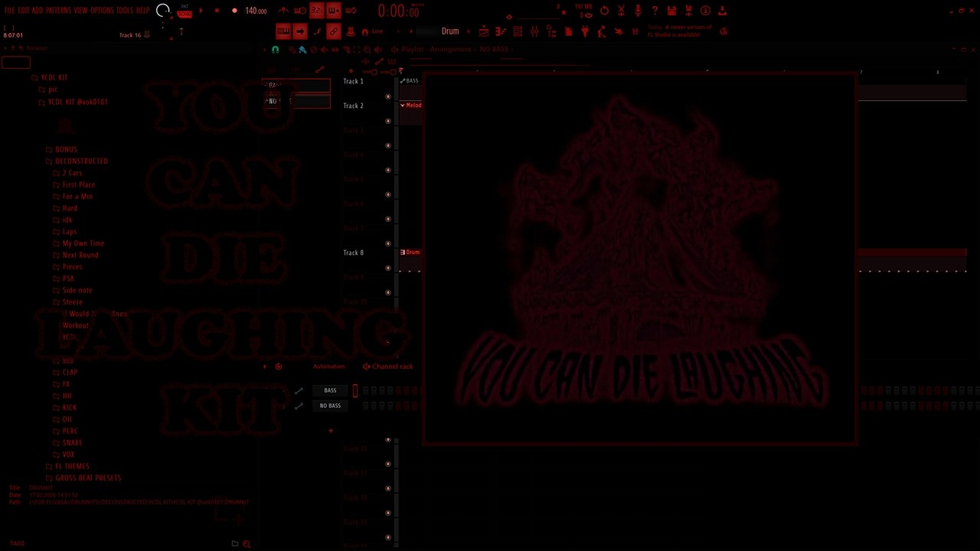Mute Track 8 in playlist
Image resolution: width=980 pixels, height=551 pixels.
click(x=388, y=268)
